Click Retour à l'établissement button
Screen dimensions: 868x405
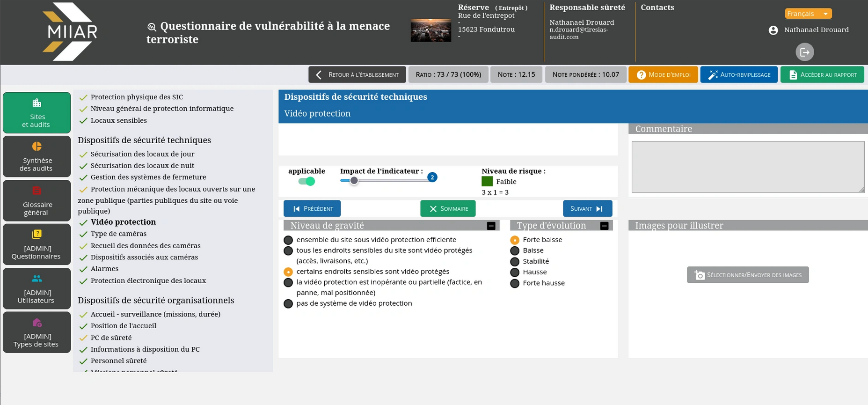[357, 75]
